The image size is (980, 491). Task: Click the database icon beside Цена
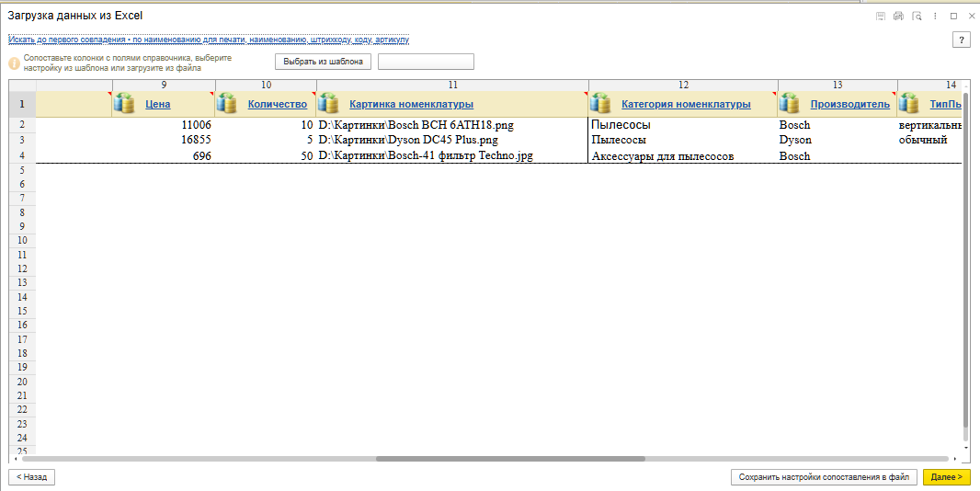coord(123,104)
